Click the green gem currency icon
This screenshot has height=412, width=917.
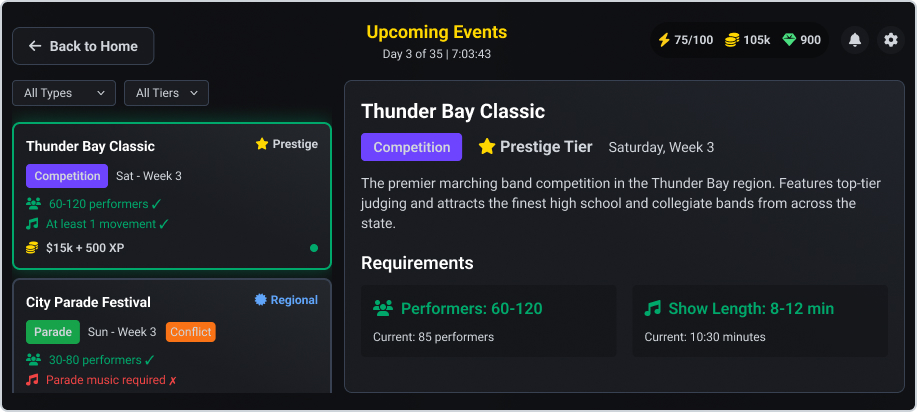789,40
